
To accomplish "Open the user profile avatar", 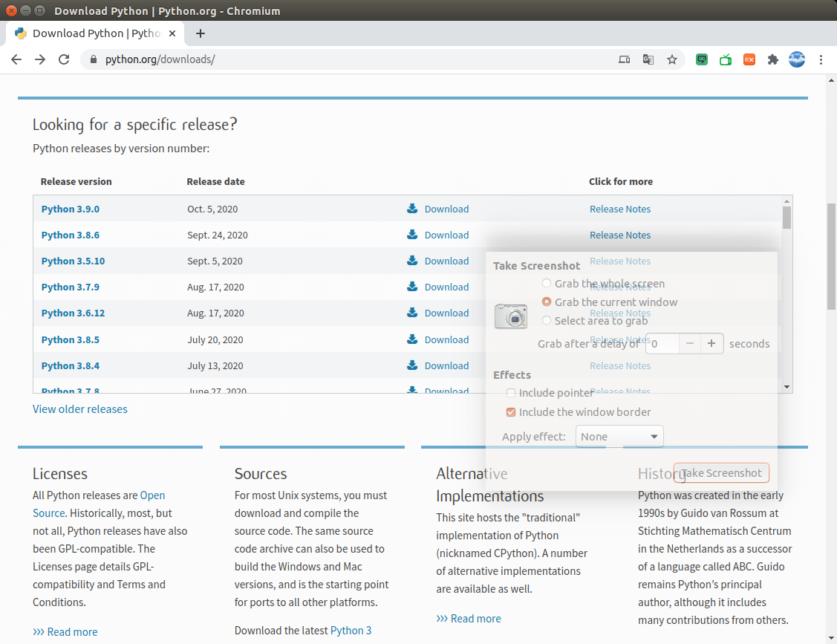I will click(797, 60).
